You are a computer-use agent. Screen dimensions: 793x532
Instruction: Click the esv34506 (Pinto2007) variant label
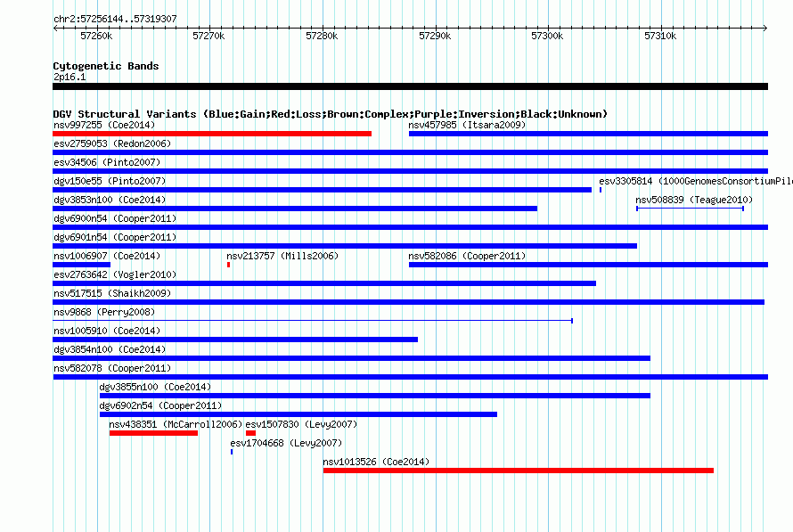(x=107, y=162)
